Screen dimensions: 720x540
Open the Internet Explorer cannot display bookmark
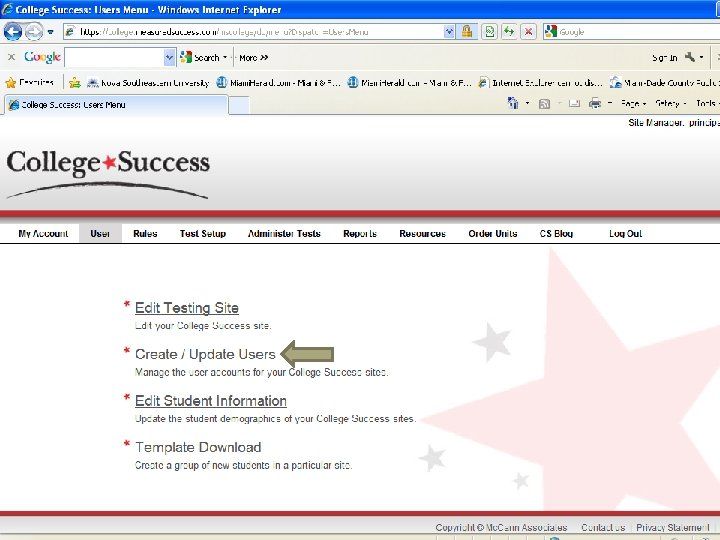click(540, 83)
